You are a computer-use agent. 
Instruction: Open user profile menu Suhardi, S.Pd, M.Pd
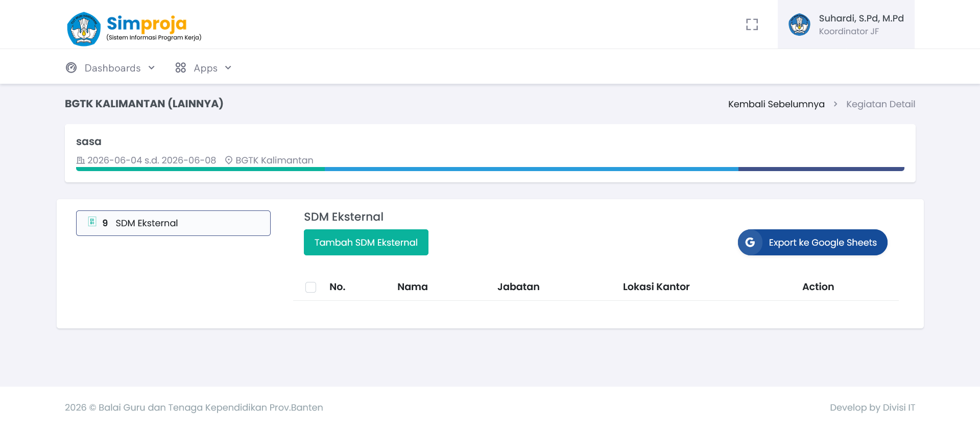846,25
